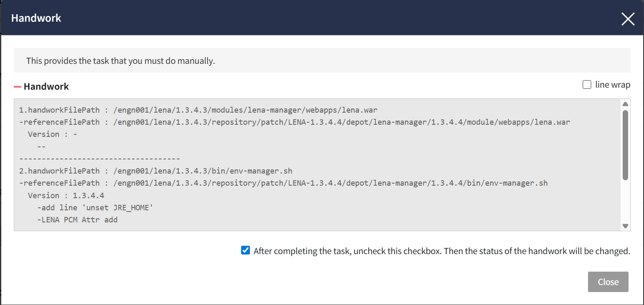Click the gray Close button
644x305 pixels.
point(608,282)
